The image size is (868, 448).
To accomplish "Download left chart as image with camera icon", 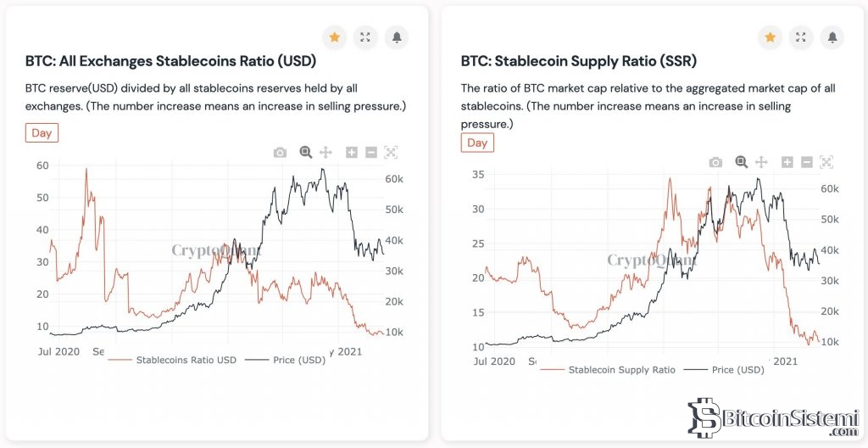I will [x=280, y=153].
